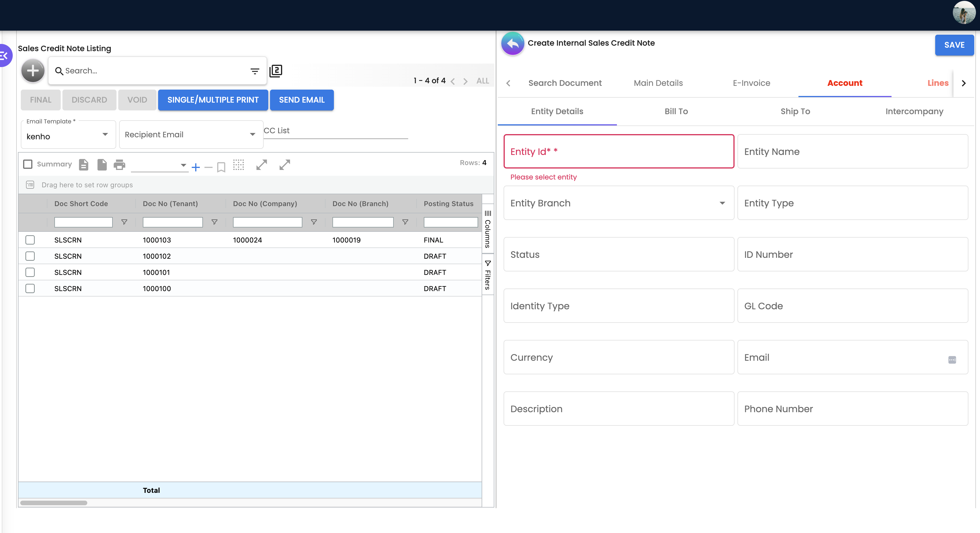Click the second expand arrows icon
The height and width of the screenshot is (533, 980).
tap(284, 164)
